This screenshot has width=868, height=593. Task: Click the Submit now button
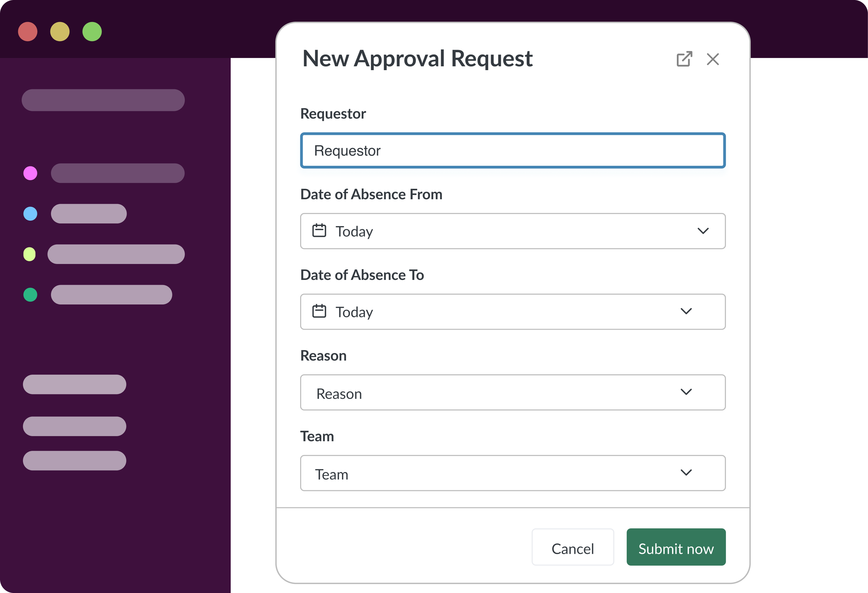point(676,547)
